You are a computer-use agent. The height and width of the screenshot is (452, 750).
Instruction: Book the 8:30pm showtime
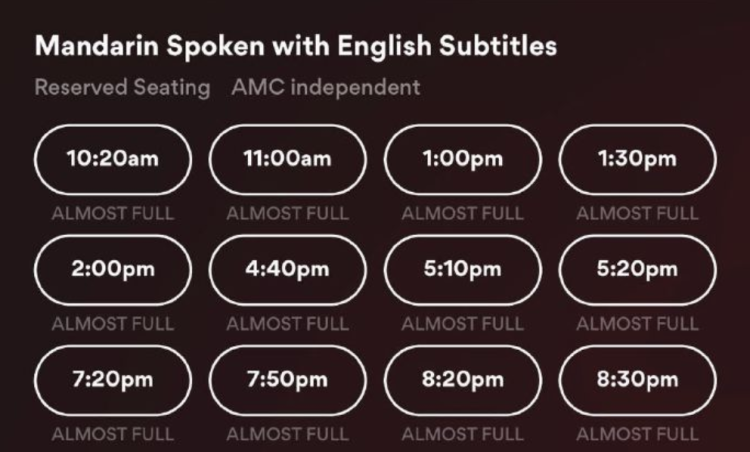[x=637, y=379]
